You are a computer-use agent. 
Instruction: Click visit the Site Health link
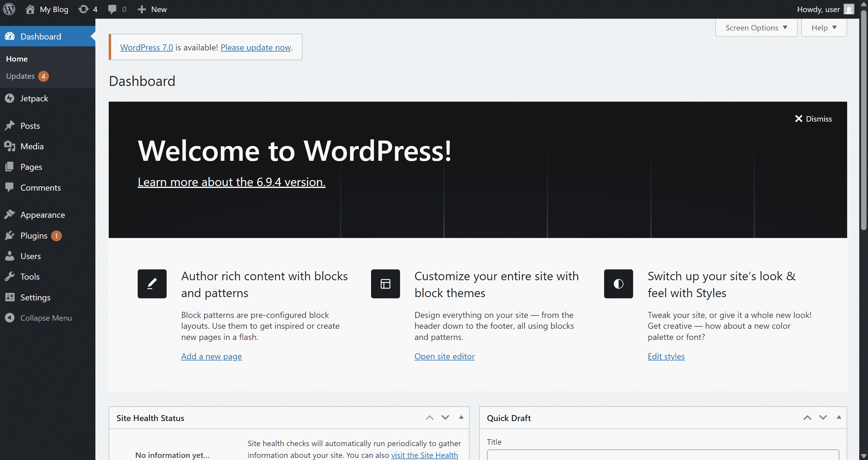pyautogui.click(x=424, y=455)
